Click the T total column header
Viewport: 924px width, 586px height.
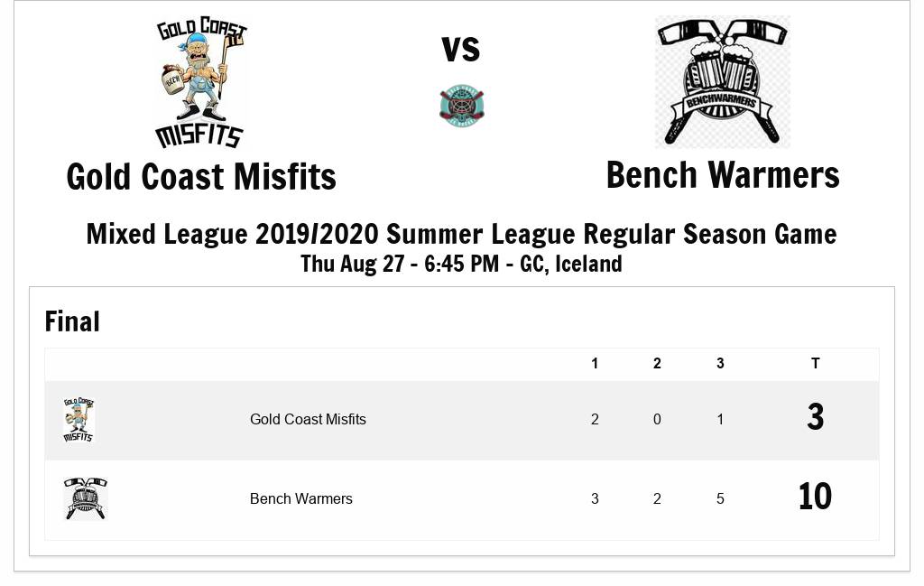pos(815,364)
